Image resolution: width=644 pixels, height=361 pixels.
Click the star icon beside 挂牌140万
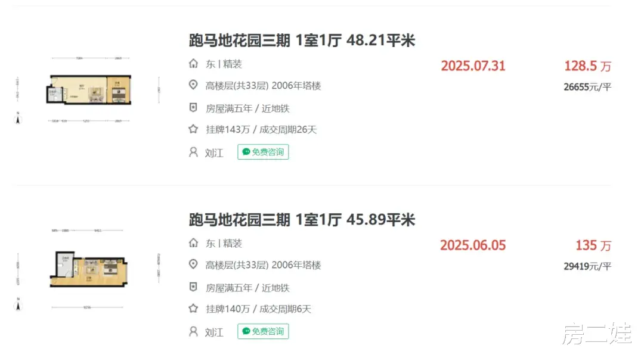pos(193,309)
